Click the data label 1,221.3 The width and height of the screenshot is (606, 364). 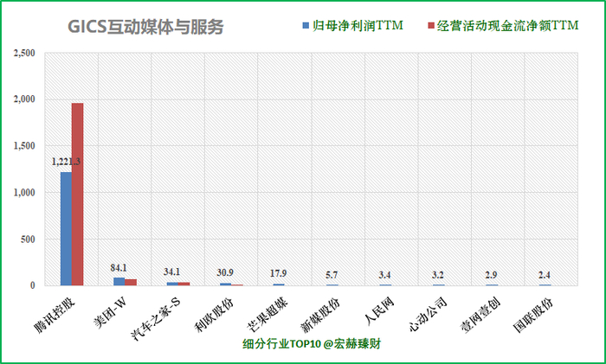[66, 162]
